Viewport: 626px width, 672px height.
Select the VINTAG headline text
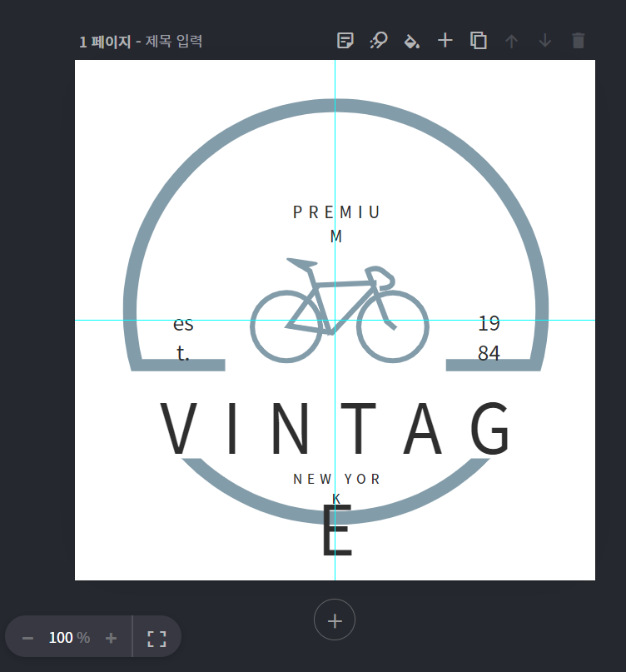335,429
